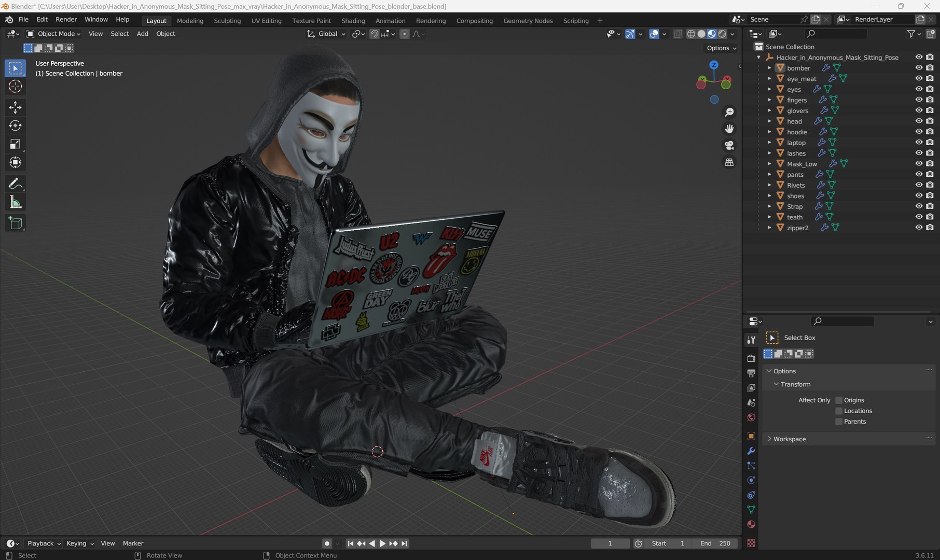Select the Add Cube tool

click(x=15, y=223)
